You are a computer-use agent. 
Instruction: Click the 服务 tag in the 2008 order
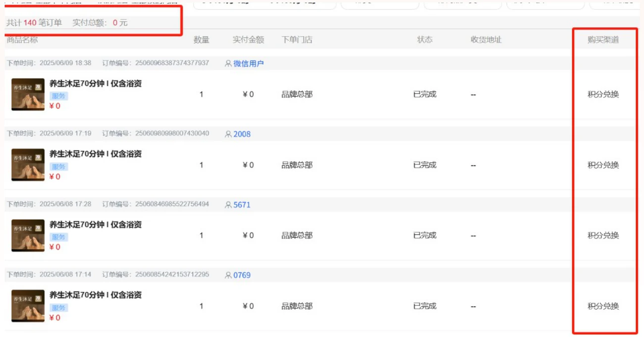tap(59, 167)
